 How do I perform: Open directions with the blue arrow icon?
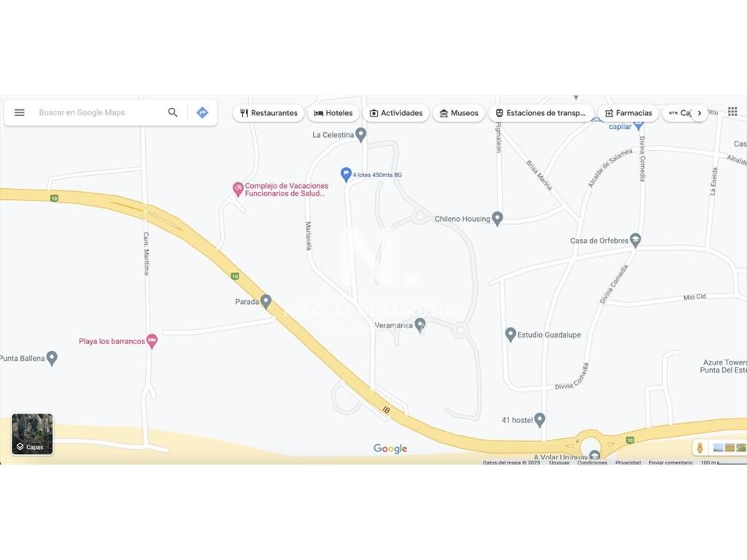coord(203,112)
